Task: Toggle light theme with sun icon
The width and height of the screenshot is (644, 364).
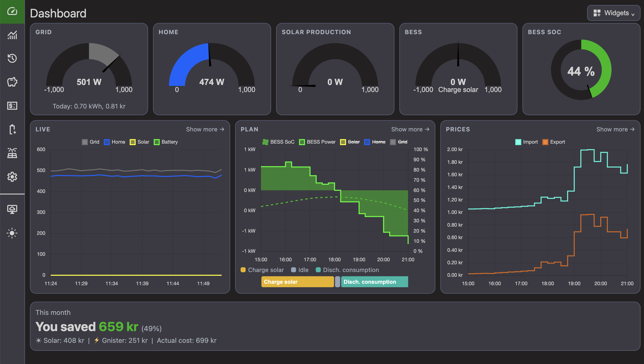Action: 12,233
